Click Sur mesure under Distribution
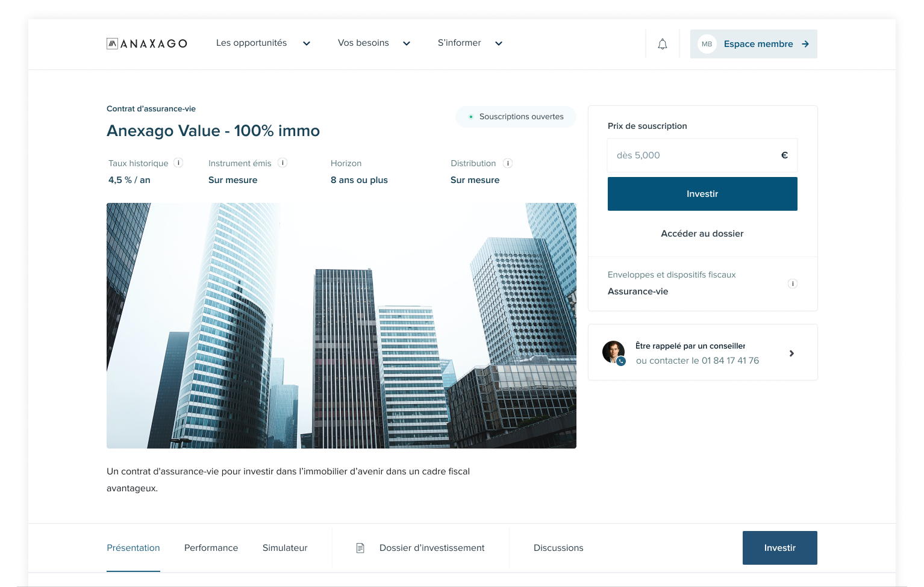The image size is (924, 587). (475, 180)
